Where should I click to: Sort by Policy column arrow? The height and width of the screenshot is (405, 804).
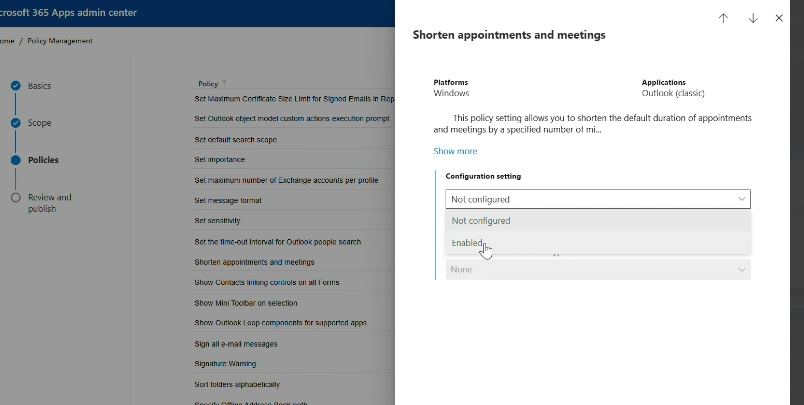(x=224, y=84)
